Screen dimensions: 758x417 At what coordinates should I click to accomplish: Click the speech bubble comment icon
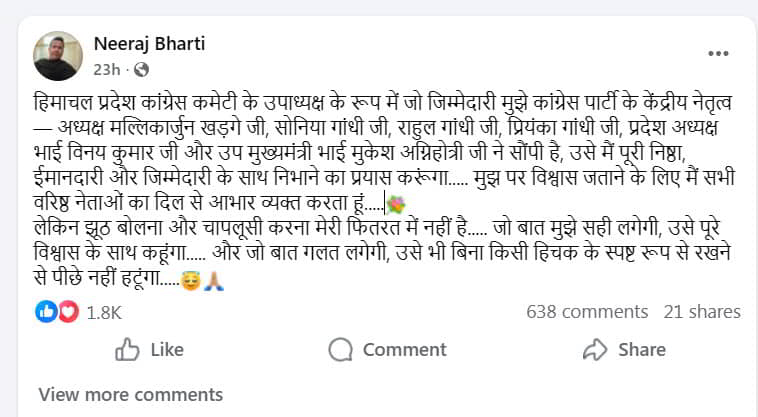click(x=341, y=349)
